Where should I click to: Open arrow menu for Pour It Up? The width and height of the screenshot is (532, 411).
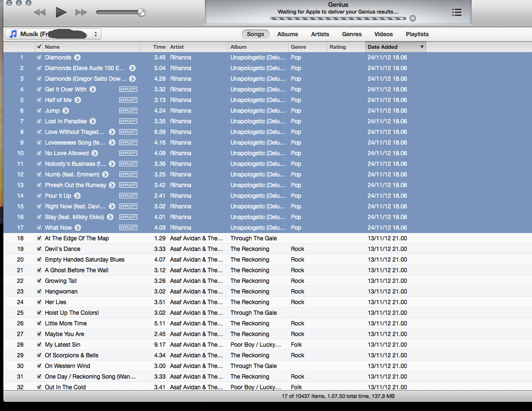[x=77, y=196]
